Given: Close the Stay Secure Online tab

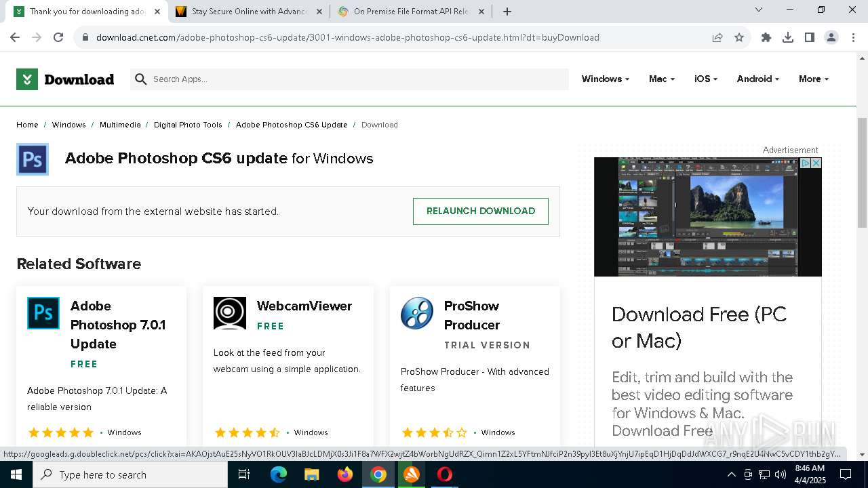Looking at the screenshot, I should point(319,12).
